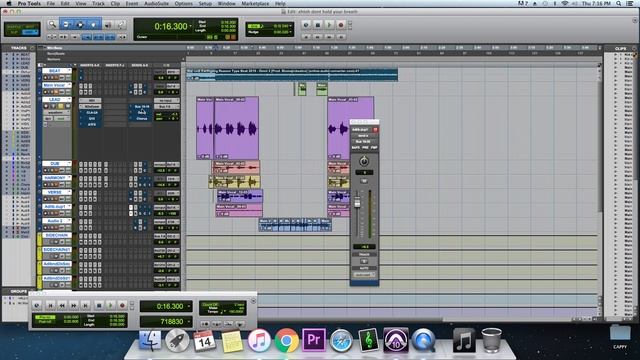Open main counter time format dropdown

pos(190,26)
